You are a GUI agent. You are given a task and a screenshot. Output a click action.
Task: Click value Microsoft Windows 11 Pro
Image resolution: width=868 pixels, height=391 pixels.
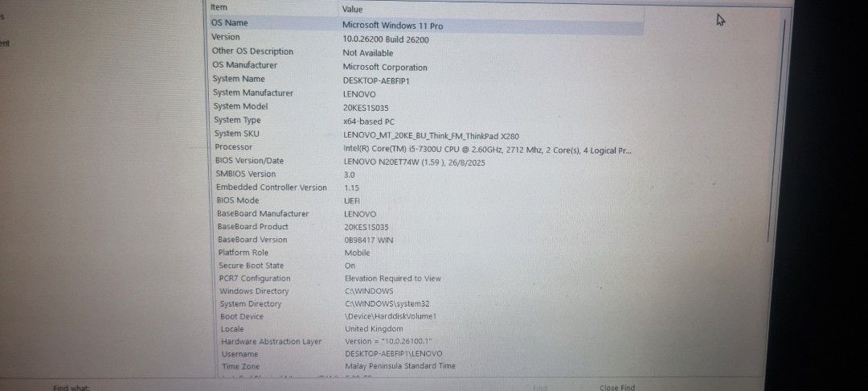coord(392,26)
